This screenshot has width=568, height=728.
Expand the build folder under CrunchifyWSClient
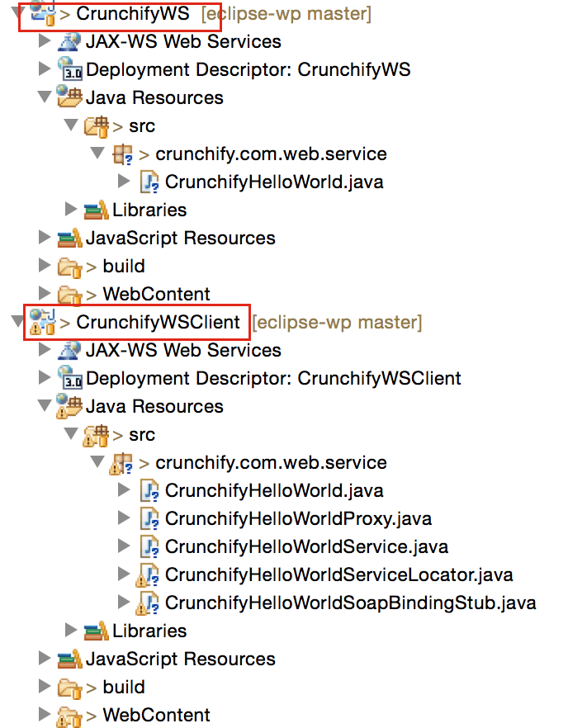click(x=44, y=687)
